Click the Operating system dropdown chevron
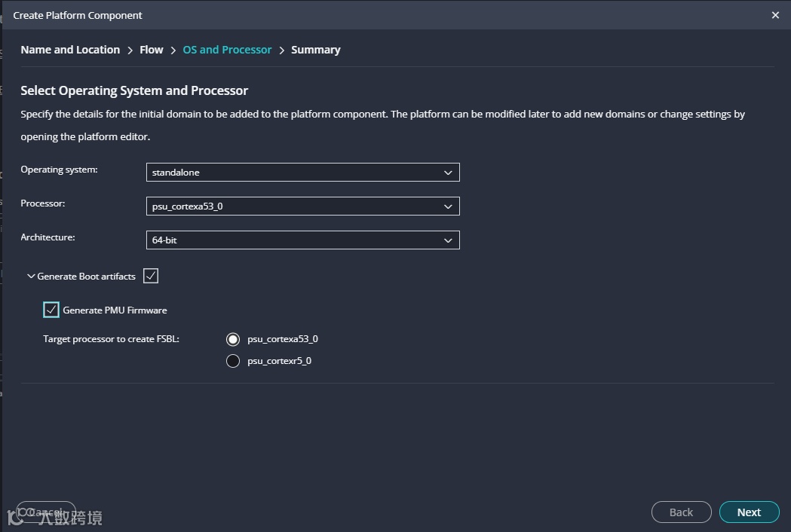791x532 pixels. click(x=448, y=173)
